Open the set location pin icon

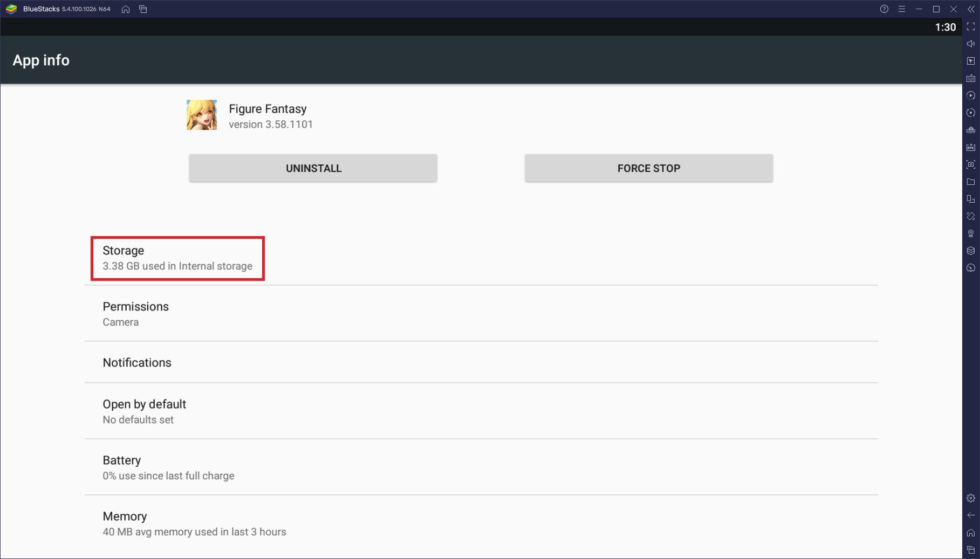click(971, 233)
